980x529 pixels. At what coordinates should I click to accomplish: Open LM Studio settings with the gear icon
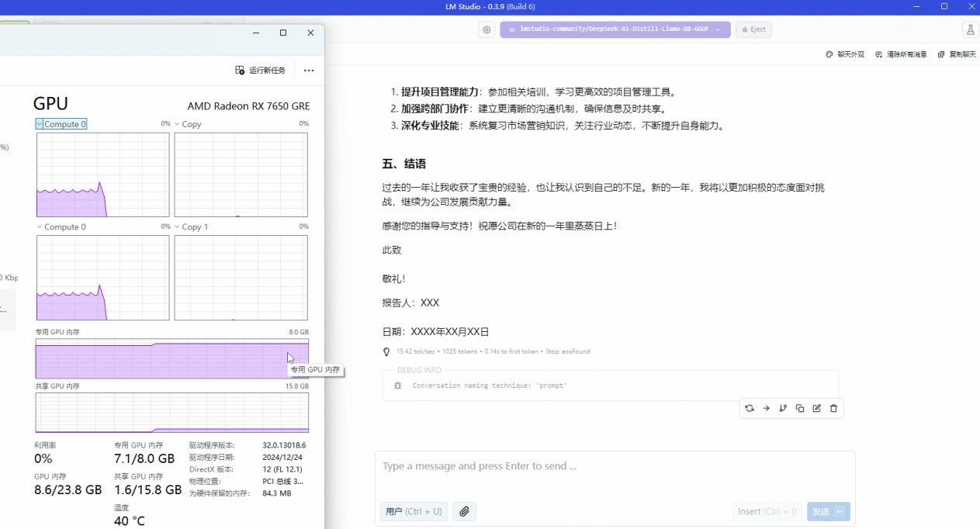click(x=487, y=29)
